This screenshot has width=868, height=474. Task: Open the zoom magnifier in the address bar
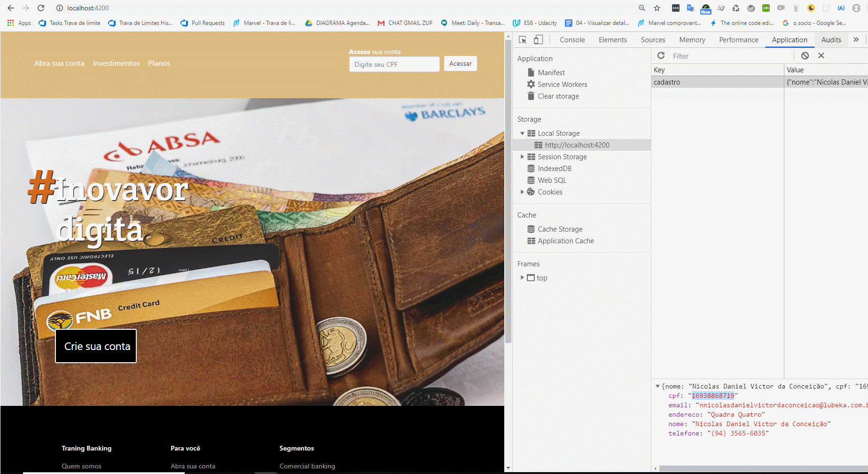tap(642, 8)
